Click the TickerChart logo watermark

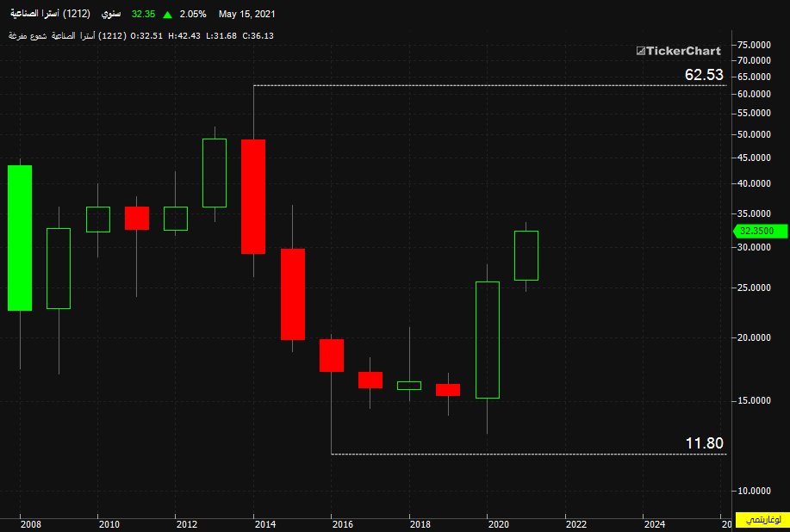[x=678, y=51]
